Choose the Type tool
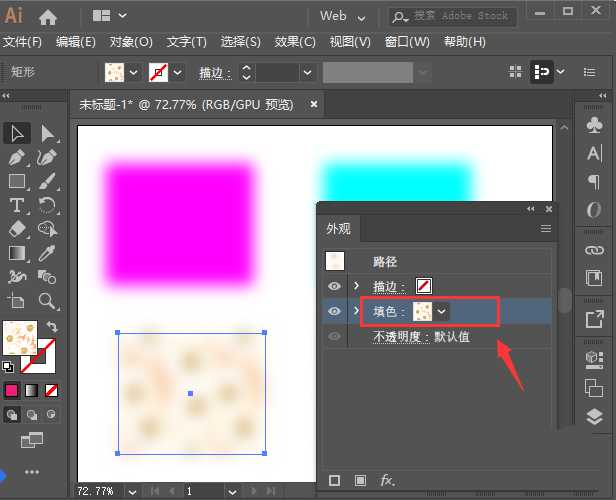Screen dimensions: 616x500 [x=17, y=205]
